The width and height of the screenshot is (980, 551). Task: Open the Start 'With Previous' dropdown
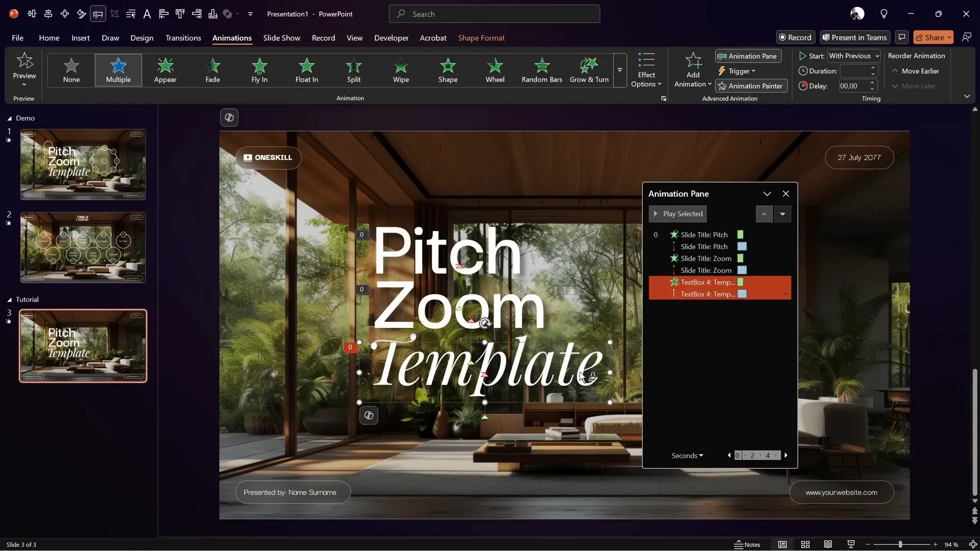pos(854,56)
